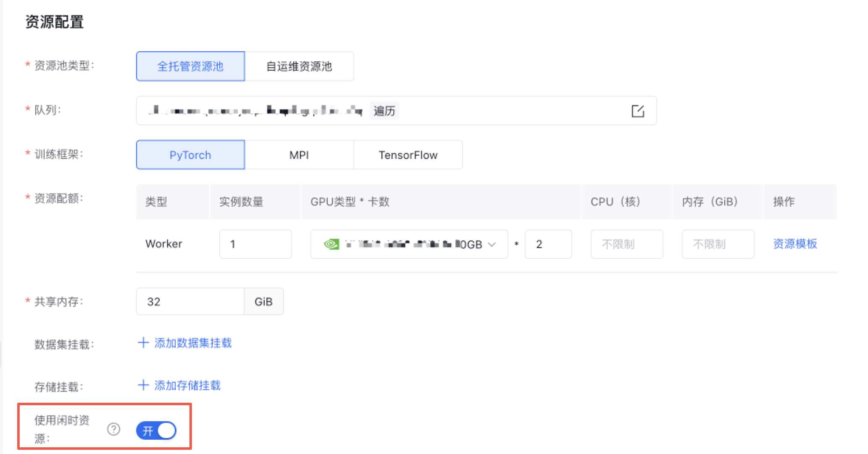Click 添加数据集挂载 link
Screen dimensions: 868x454
[x=193, y=343]
